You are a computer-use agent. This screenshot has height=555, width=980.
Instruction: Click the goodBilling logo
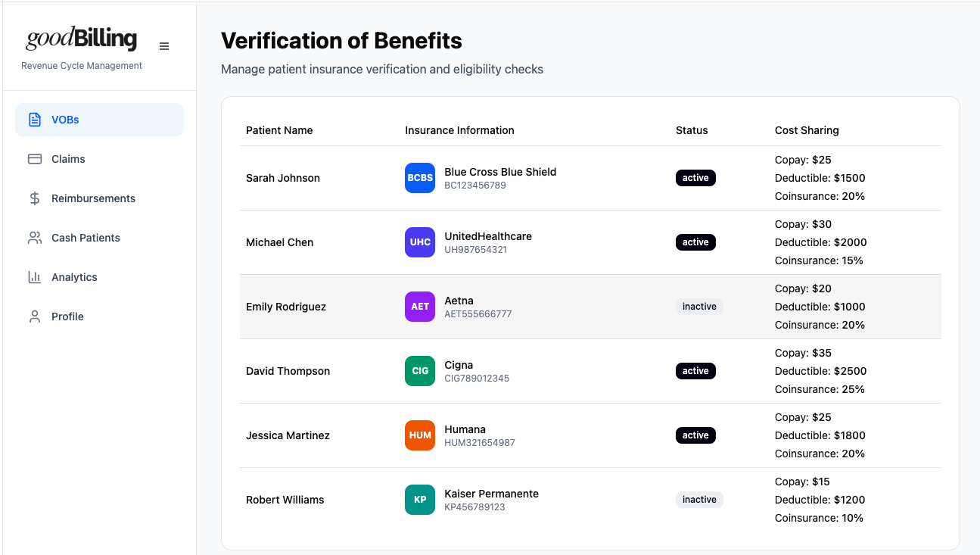[82, 39]
